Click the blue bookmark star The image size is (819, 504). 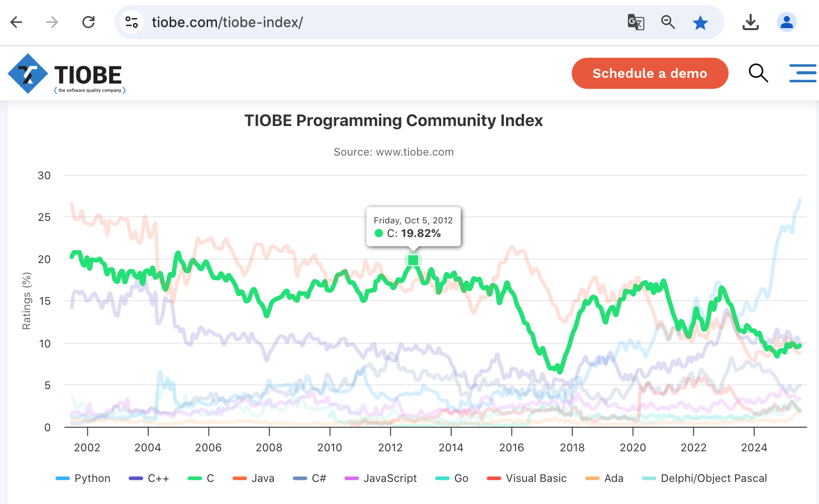pos(700,23)
